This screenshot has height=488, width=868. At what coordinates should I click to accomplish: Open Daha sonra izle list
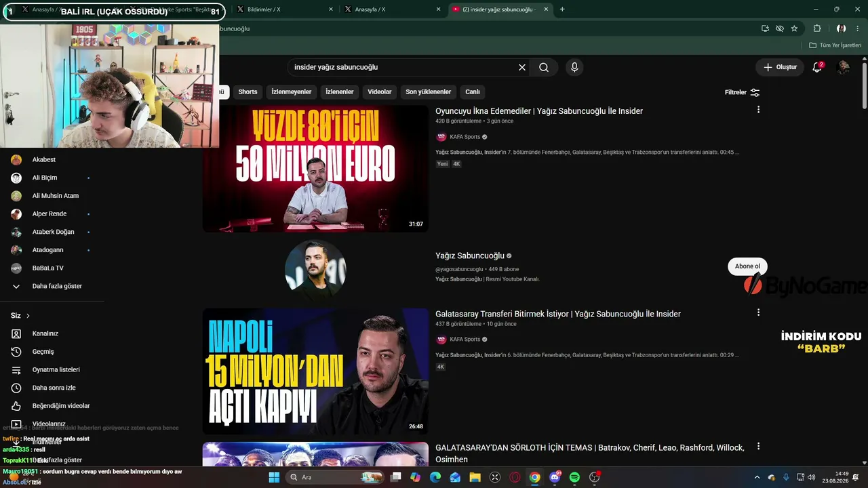(x=52, y=388)
